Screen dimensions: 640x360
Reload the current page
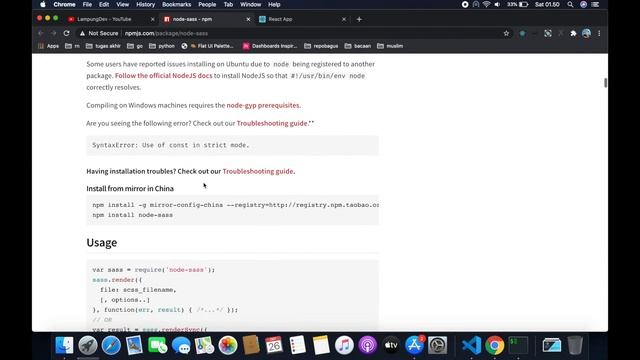point(66,33)
